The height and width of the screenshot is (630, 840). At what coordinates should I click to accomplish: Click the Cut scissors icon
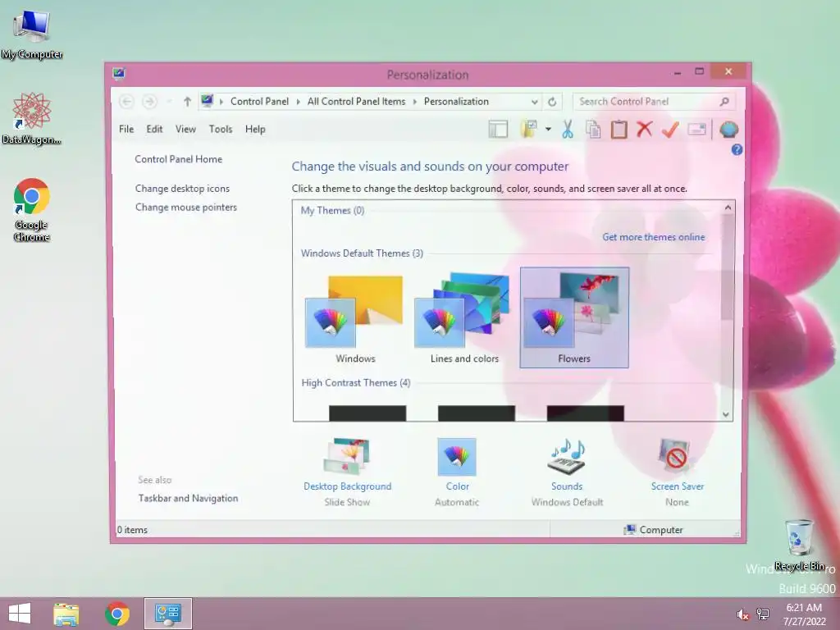tap(568, 129)
